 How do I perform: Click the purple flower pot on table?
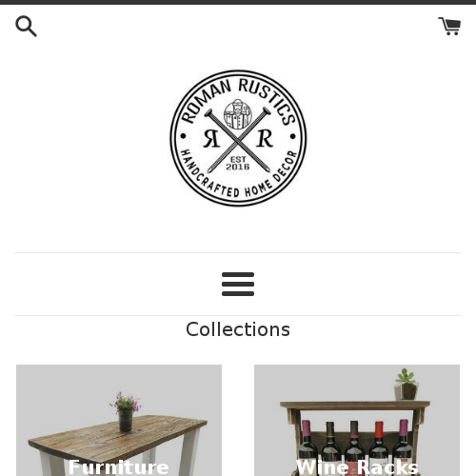[126, 411]
